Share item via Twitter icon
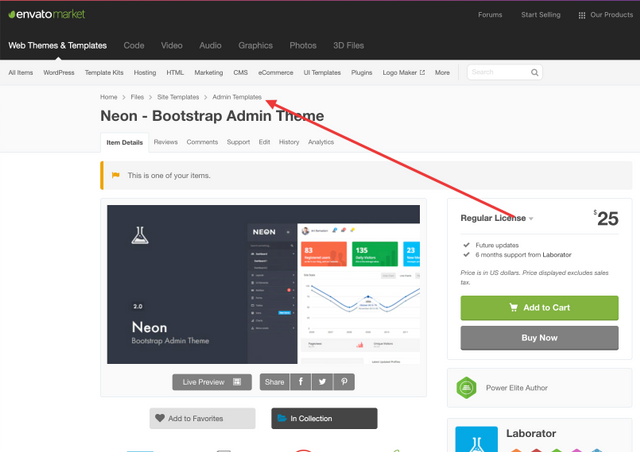Viewport: 640px width, 452px height. pyautogui.click(x=321, y=382)
